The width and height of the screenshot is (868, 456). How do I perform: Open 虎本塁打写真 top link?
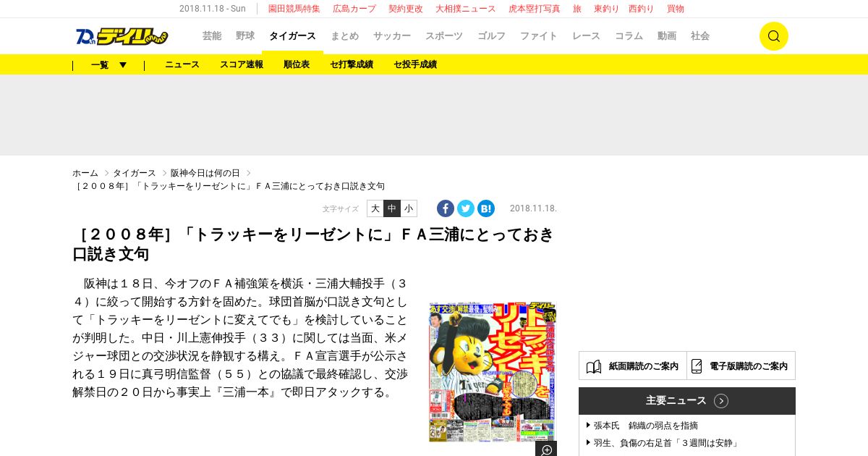coord(535,9)
